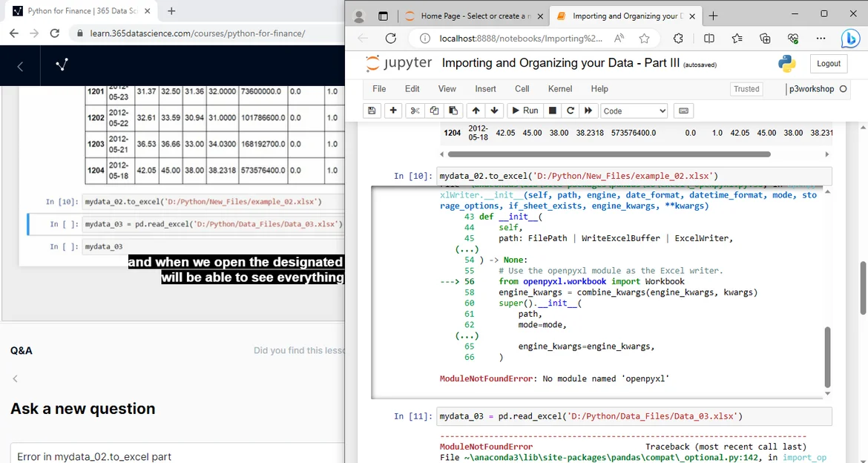Screen dimensions: 868x463
Task: Interrupt the kernel with the stop icon
Action: [552, 111]
